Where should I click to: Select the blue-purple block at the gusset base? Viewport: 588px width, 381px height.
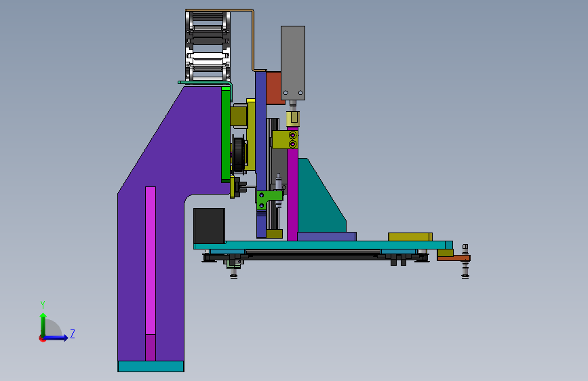pyautogui.click(x=327, y=236)
